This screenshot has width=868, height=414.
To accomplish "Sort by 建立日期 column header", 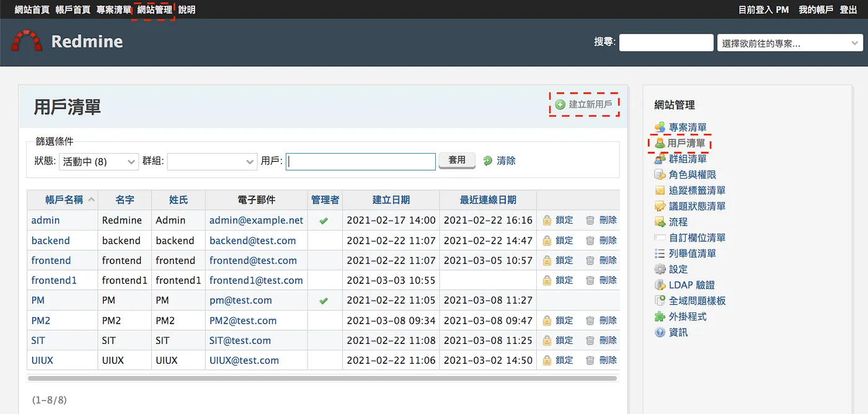I will click(391, 200).
